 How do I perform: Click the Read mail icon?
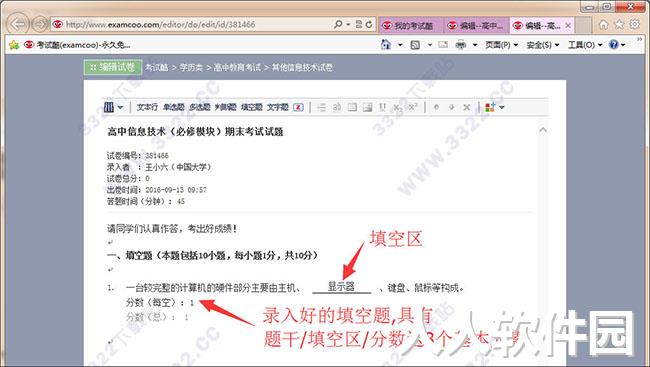tap(443, 45)
